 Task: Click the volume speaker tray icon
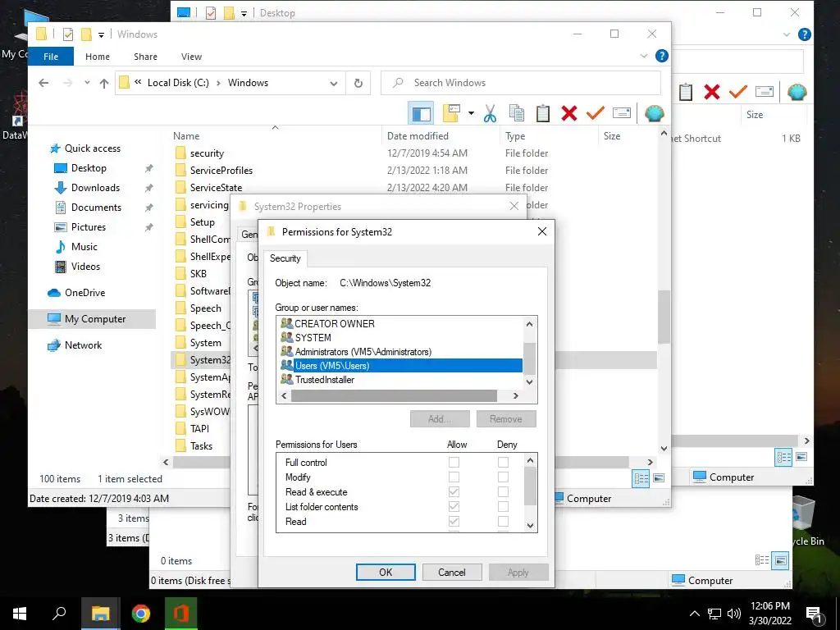coord(734,614)
